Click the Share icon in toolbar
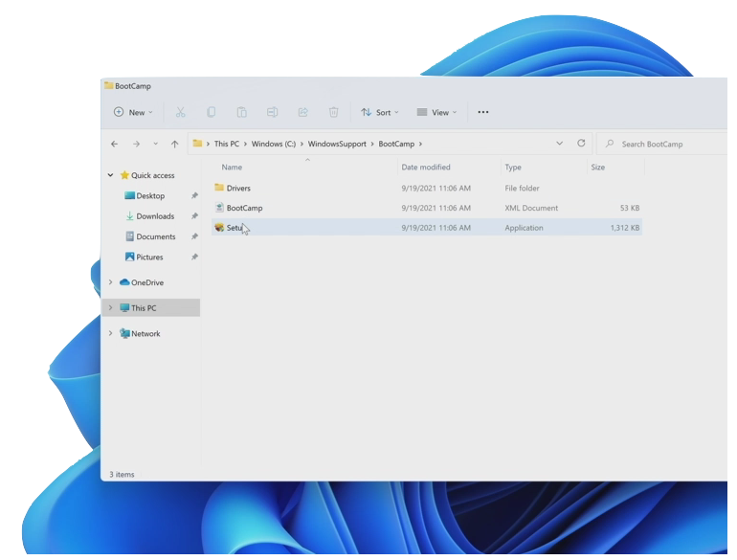 coord(302,112)
